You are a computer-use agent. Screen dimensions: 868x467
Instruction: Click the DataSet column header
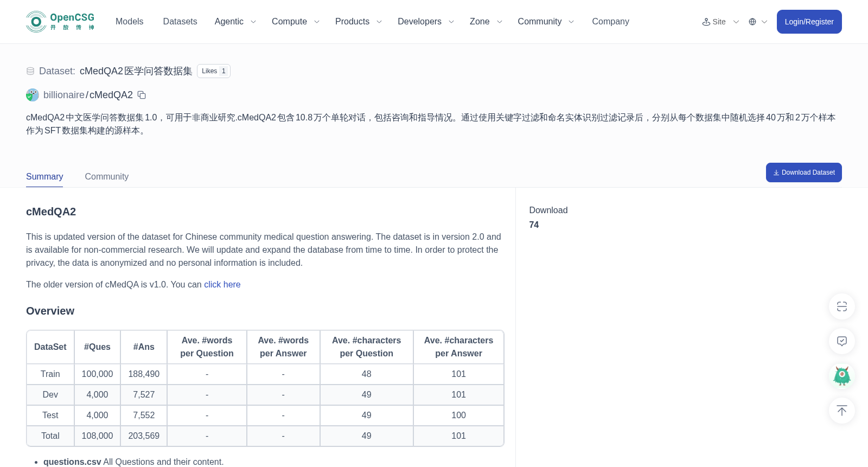(x=50, y=347)
